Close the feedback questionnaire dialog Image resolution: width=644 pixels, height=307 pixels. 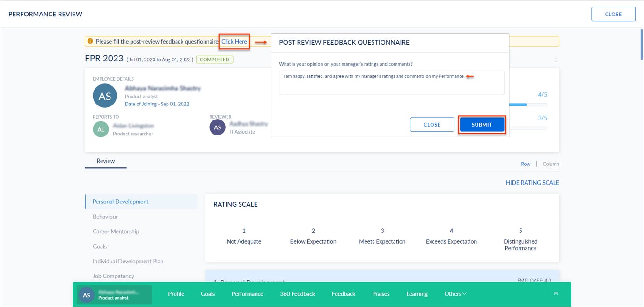click(x=432, y=125)
